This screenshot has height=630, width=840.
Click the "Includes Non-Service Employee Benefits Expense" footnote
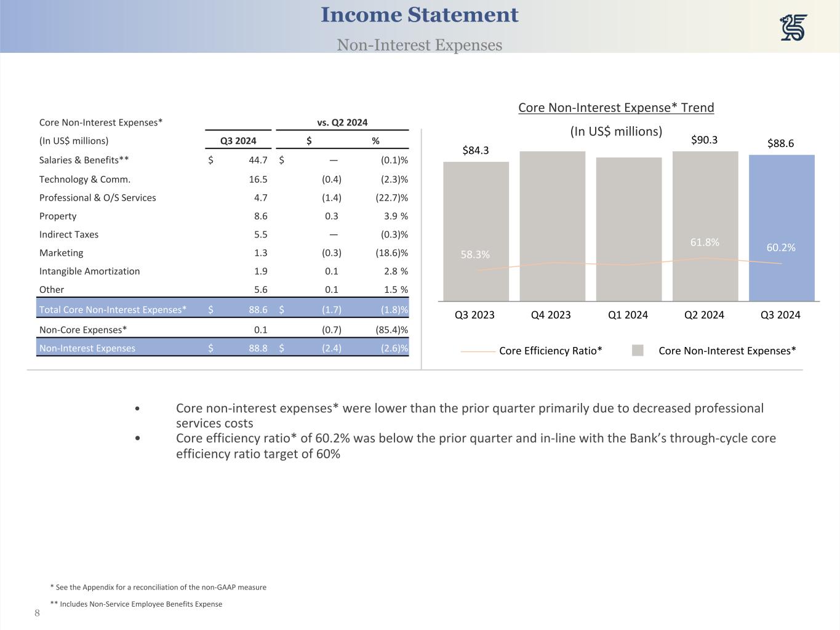pos(136,604)
